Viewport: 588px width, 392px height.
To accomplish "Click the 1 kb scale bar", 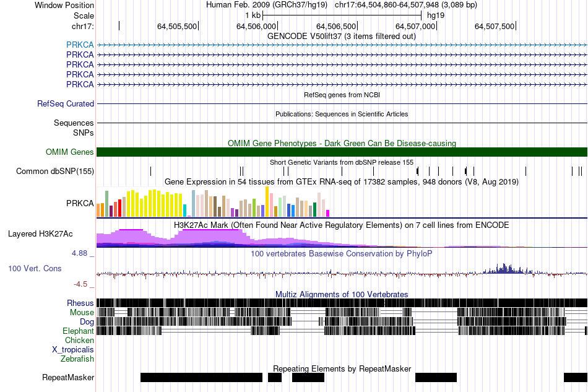I will point(342,15).
